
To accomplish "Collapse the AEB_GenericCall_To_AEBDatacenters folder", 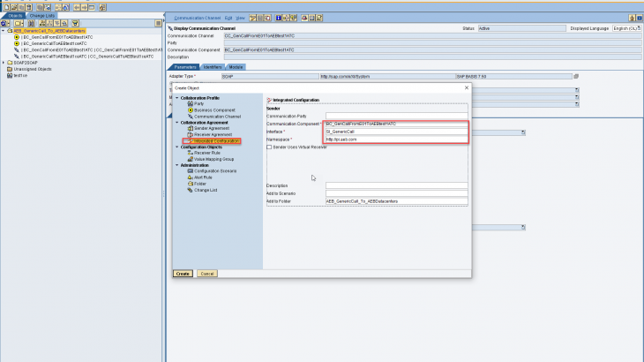I will pyautogui.click(x=4, y=31).
